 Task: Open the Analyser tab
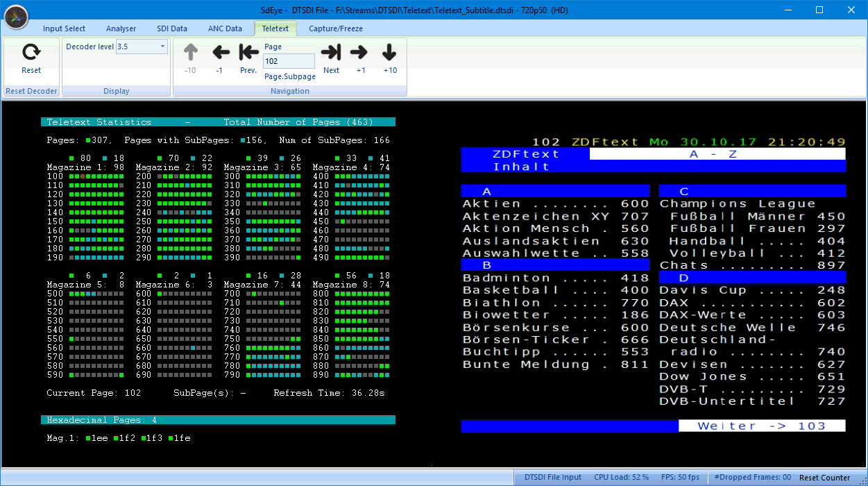[121, 28]
